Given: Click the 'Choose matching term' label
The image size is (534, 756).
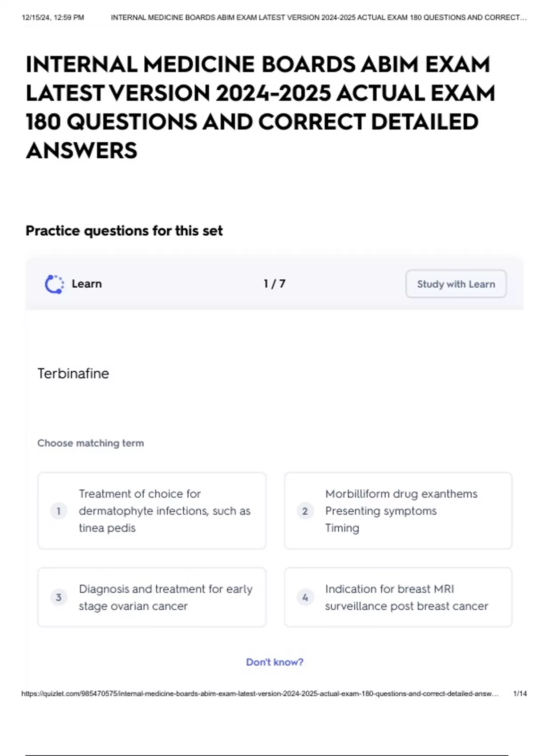Looking at the screenshot, I should coord(91,443).
